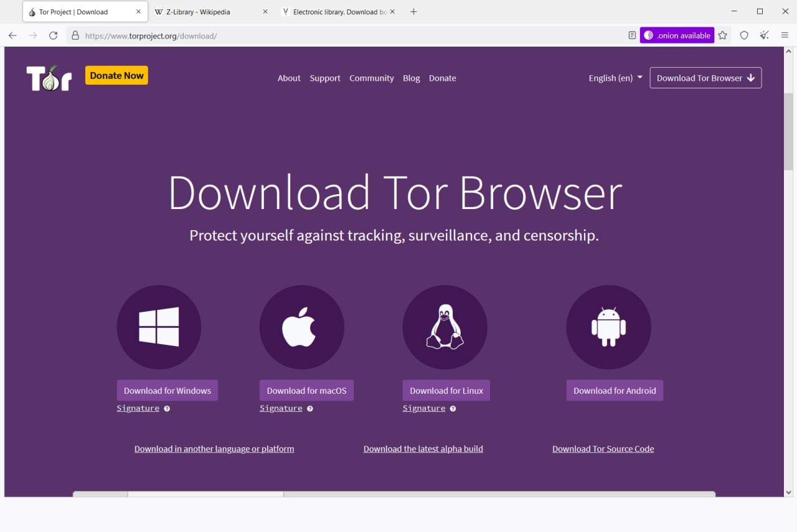Click help icon beside Linux Signature
The height and width of the screenshot is (532, 797).
(x=453, y=409)
